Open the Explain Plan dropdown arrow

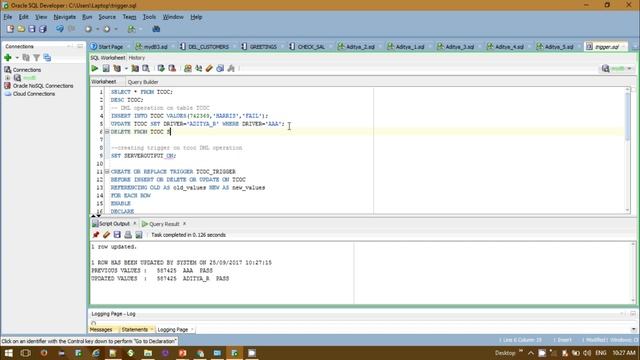coord(126,69)
